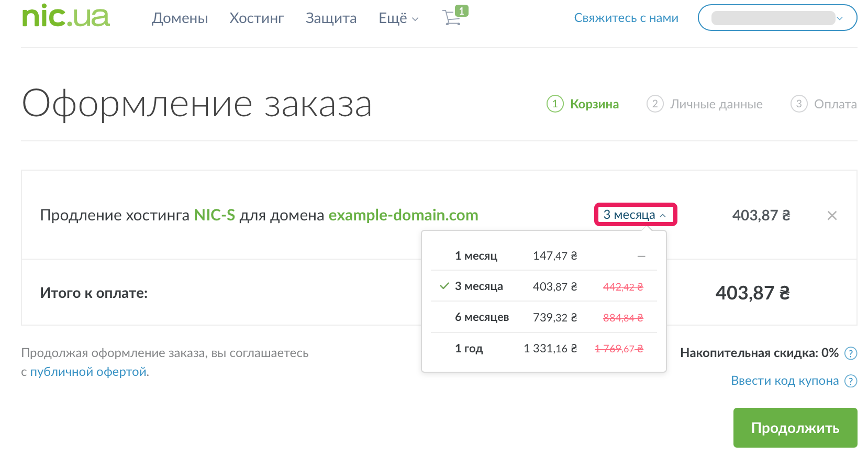The height and width of the screenshot is (467, 868).
Task: Click Ввести код купона link
Action: 785,381
